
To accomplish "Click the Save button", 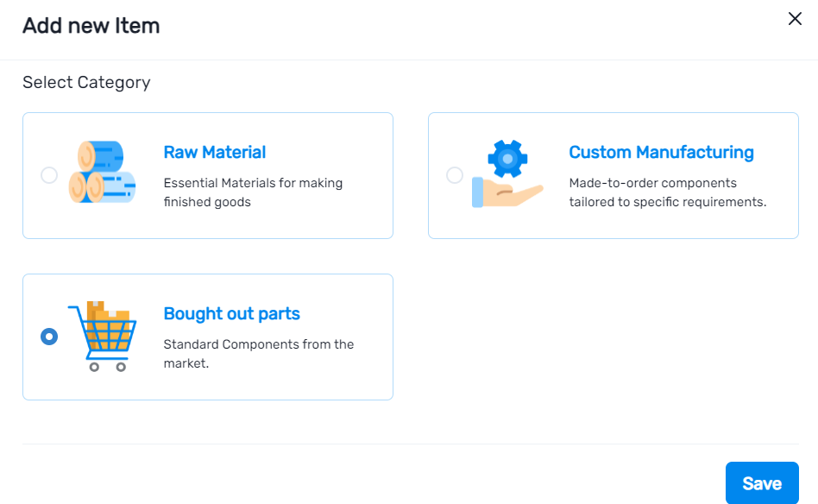I will click(x=762, y=482).
